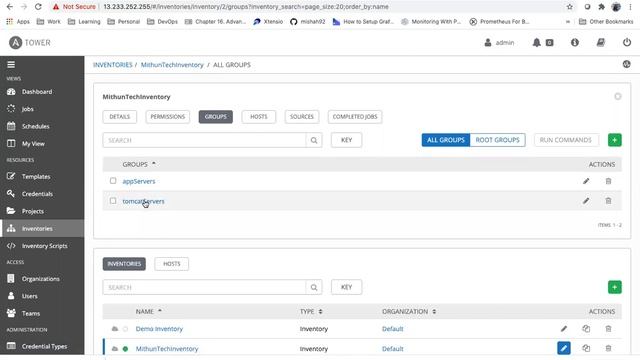Open the upper HOSTS tab
Viewport: 640px width, 360px height.
pyautogui.click(x=259, y=117)
